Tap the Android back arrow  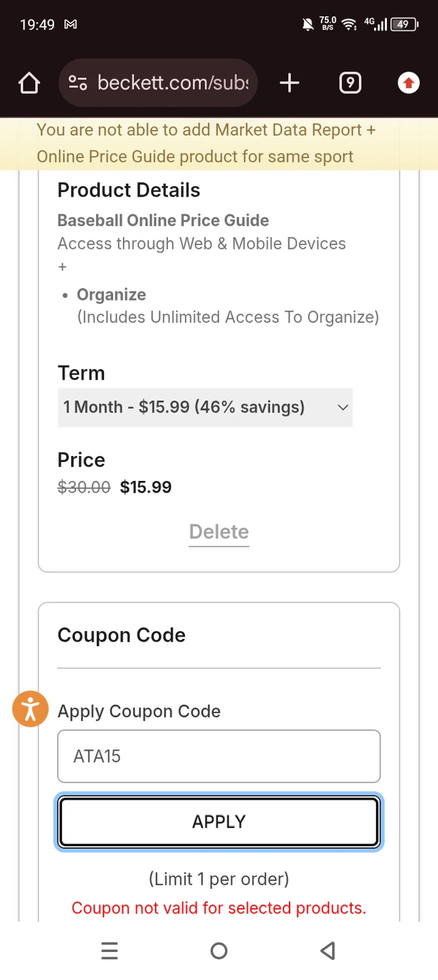pyautogui.click(x=328, y=951)
